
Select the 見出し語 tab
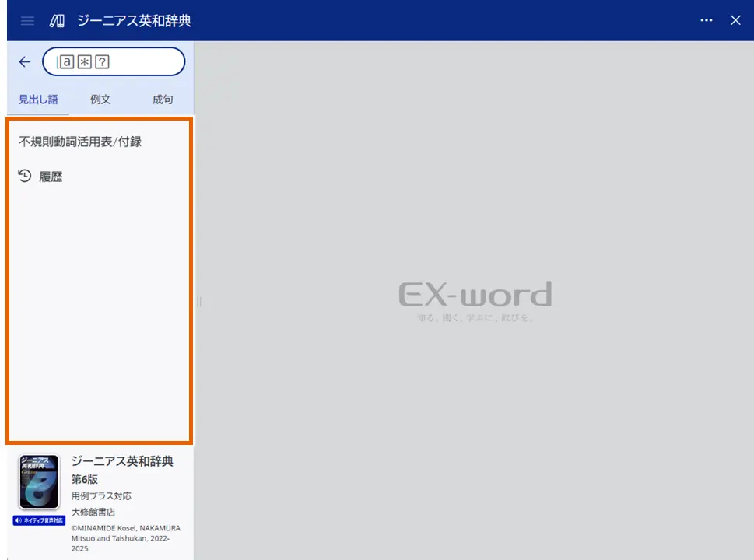[x=37, y=100]
